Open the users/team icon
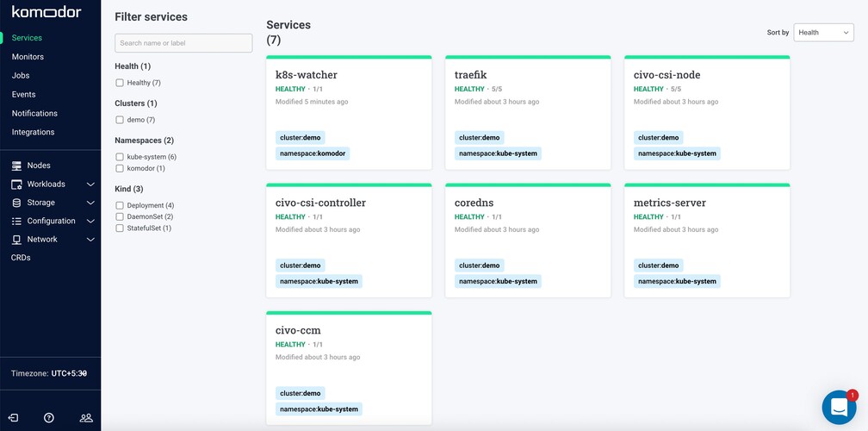This screenshot has height=431, width=868. (86, 418)
